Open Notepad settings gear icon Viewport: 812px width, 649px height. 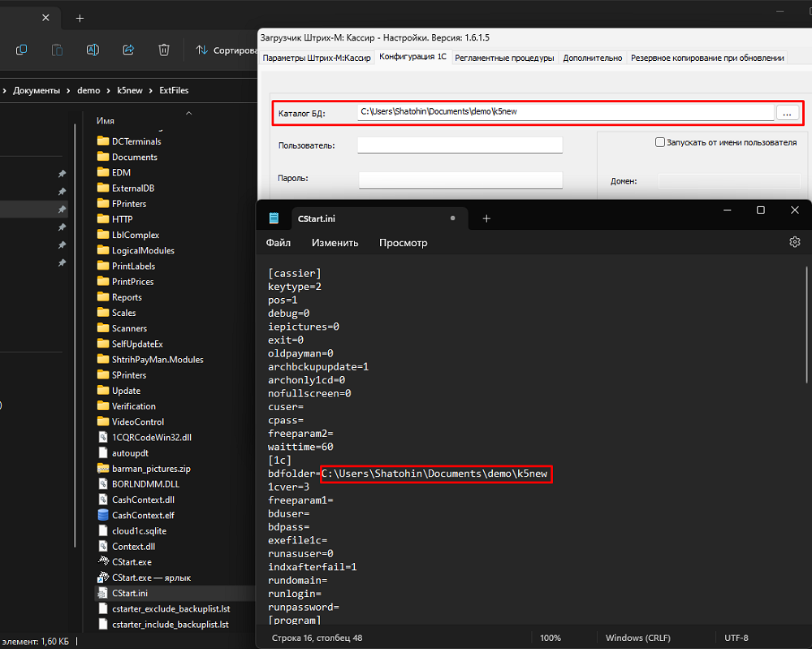pos(794,242)
